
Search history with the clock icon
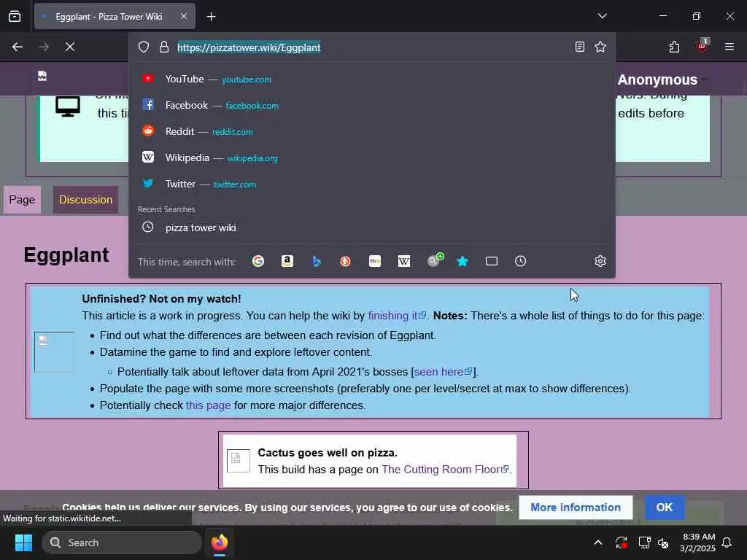(520, 261)
